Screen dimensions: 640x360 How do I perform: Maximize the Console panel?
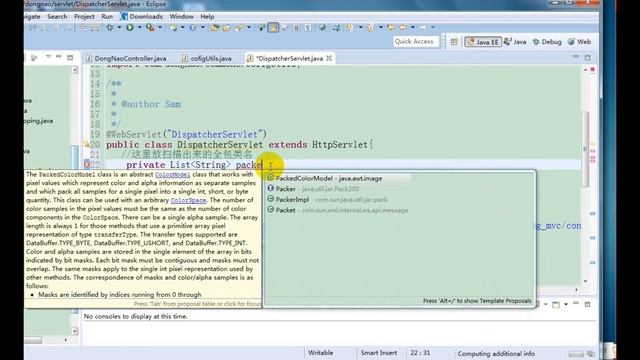(587, 304)
